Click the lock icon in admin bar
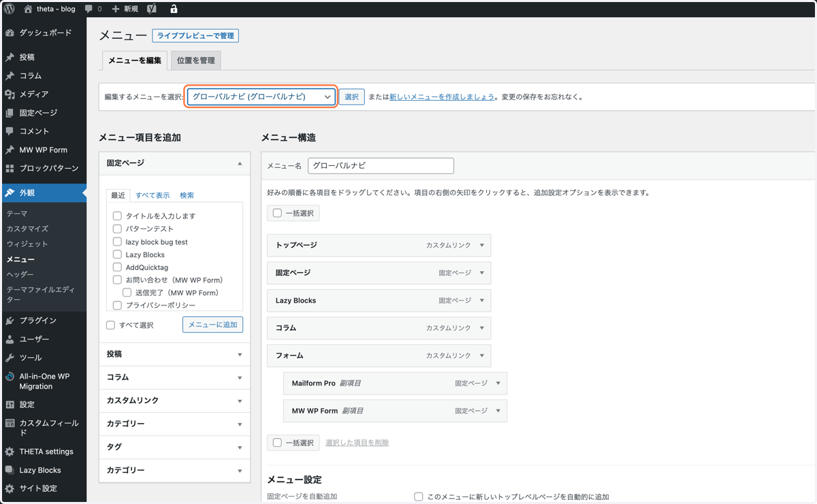 [x=174, y=9]
